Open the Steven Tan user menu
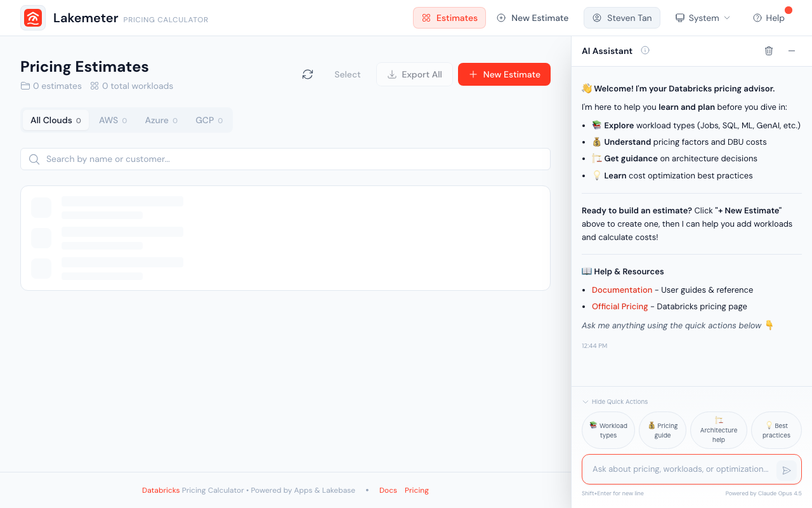 click(x=622, y=18)
